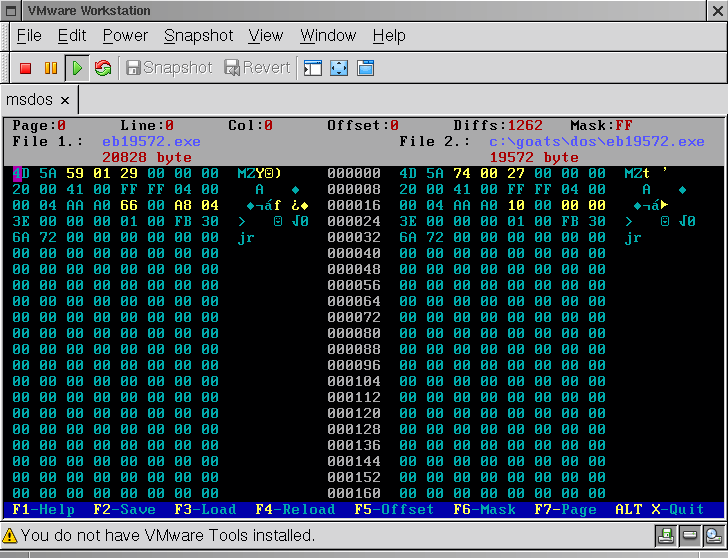The width and height of the screenshot is (728, 558).
Task: Click the File 1 name eb19572.exe
Action: tap(151, 142)
